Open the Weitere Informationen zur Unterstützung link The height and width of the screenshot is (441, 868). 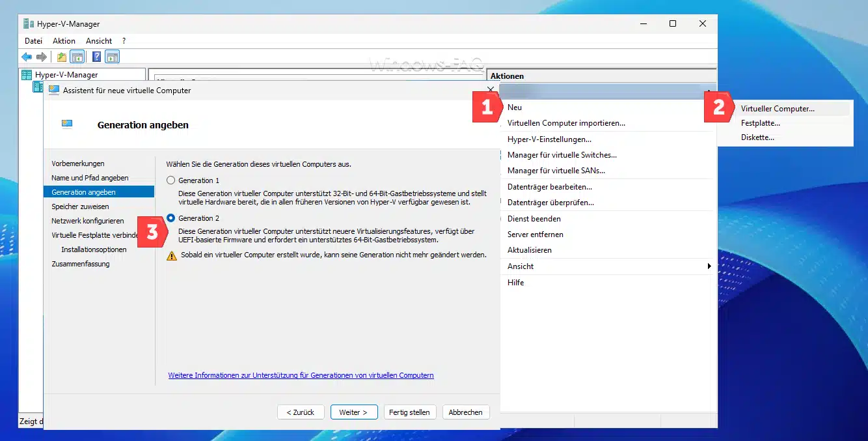(301, 375)
